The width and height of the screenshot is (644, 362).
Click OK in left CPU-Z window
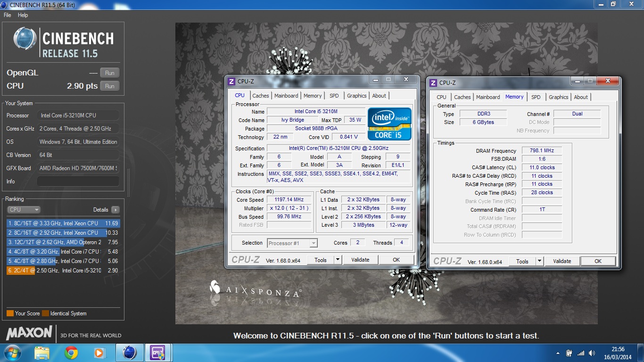(x=396, y=260)
